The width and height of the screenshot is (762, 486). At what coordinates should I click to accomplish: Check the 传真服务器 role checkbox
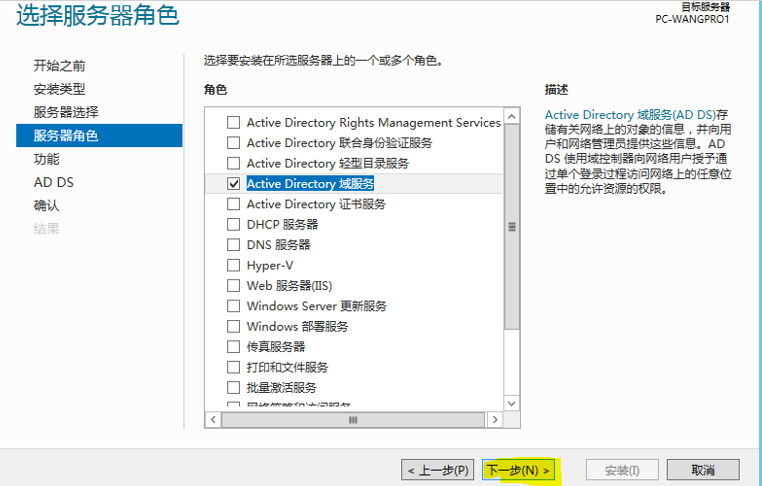(x=234, y=347)
